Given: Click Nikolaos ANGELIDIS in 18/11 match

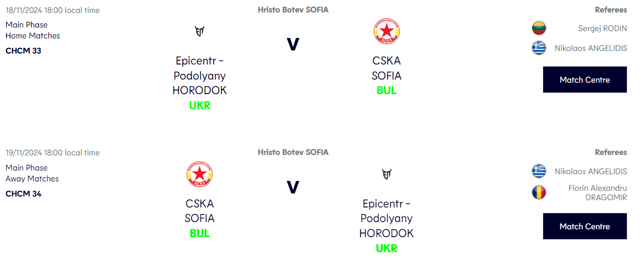Looking at the screenshot, I should (x=590, y=48).
